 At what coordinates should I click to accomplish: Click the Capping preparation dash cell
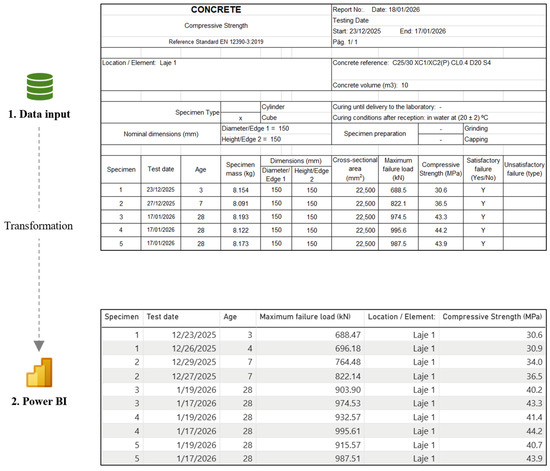[441, 140]
